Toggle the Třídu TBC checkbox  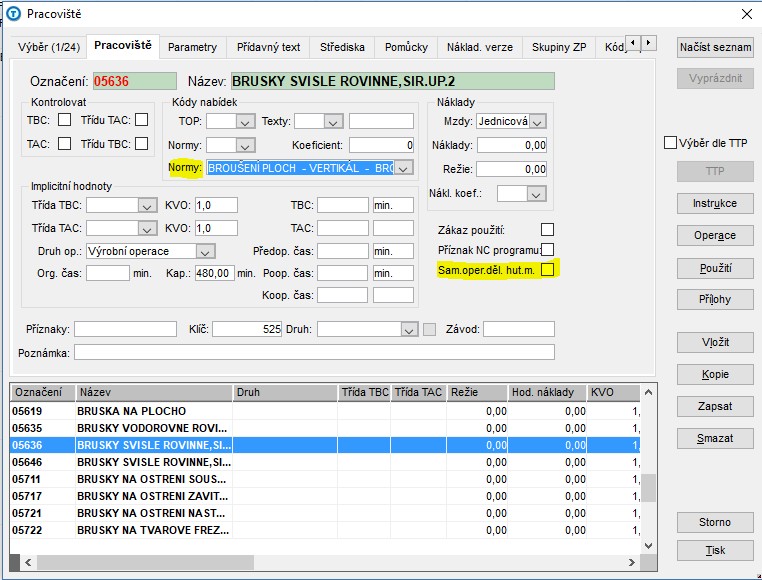coord(141,143)
